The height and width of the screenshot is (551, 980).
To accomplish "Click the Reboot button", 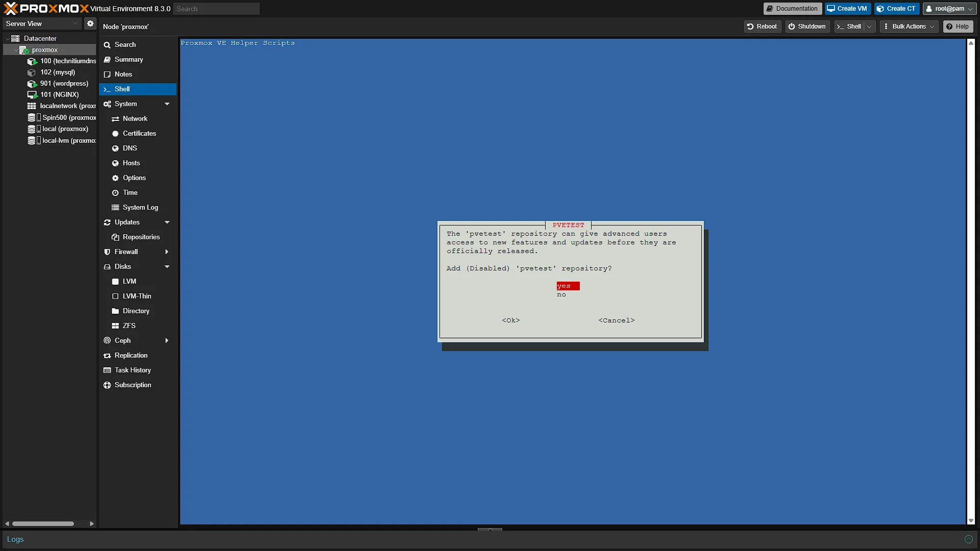I will pos(762,27).
